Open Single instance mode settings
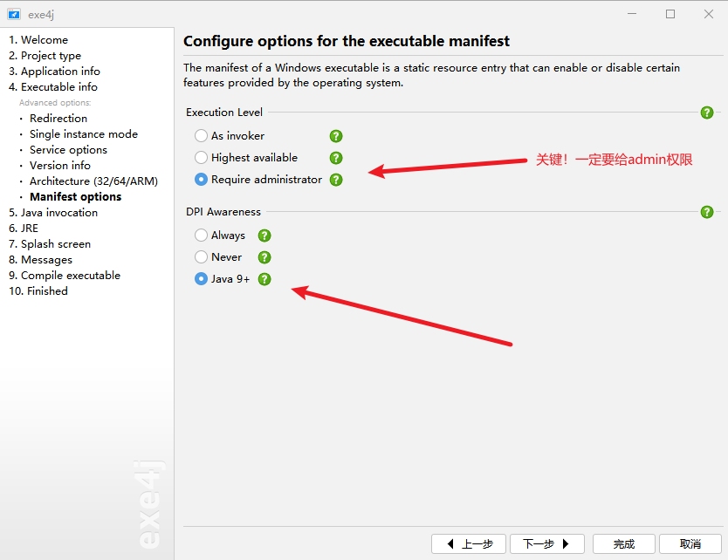 point(83,134)
